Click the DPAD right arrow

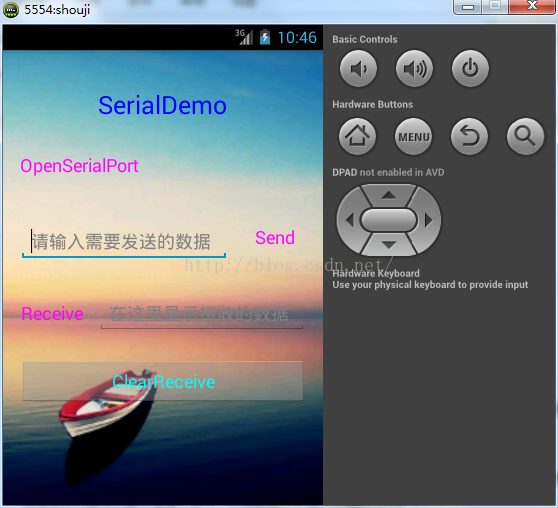(428, 220)
